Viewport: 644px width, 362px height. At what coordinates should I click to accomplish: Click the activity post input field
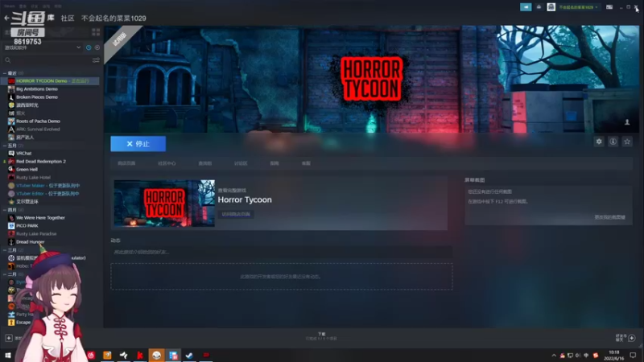[x=281, y=252]
